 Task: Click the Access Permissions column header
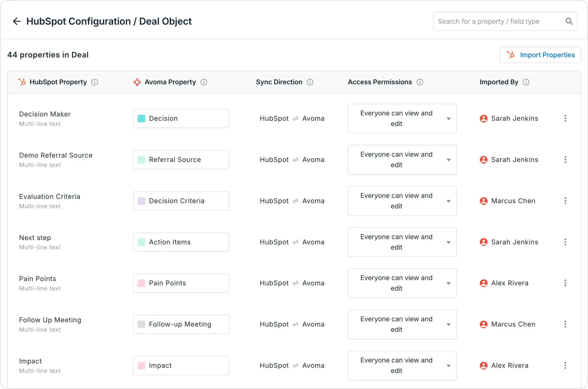pos(380,82)
